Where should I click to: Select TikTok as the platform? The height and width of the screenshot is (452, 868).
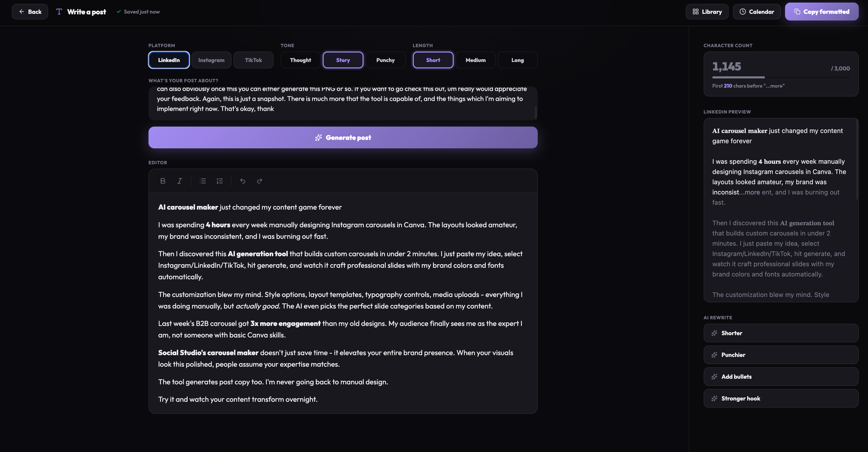253,60
